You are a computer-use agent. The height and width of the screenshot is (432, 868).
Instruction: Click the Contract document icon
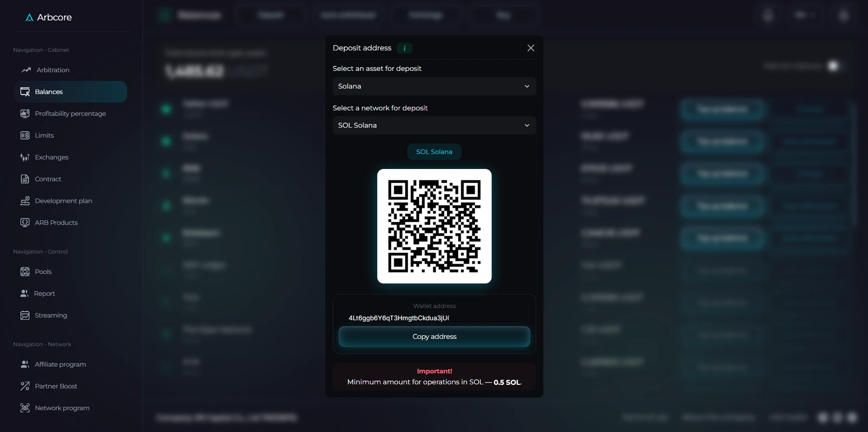(x=25, y=179)
